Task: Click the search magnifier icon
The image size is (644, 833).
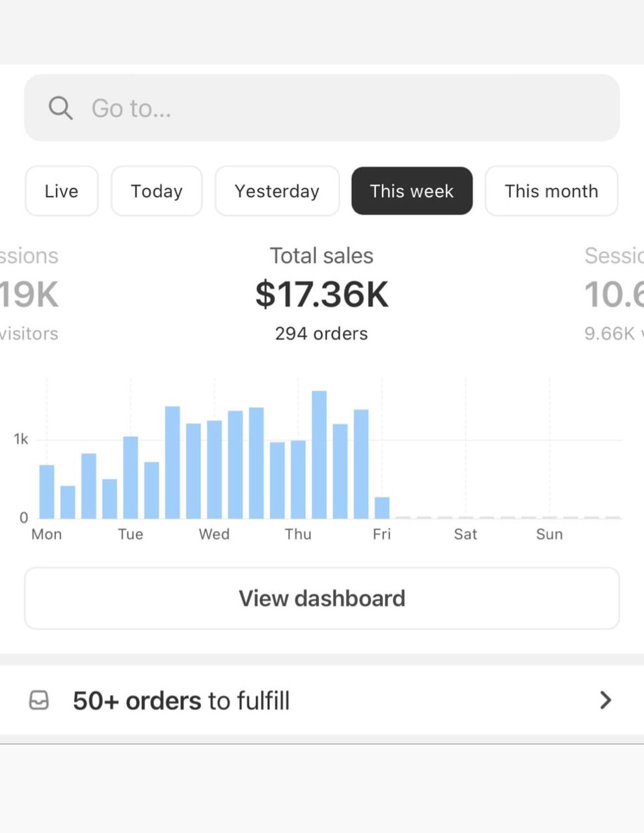Action: click(x=60, y=108)
